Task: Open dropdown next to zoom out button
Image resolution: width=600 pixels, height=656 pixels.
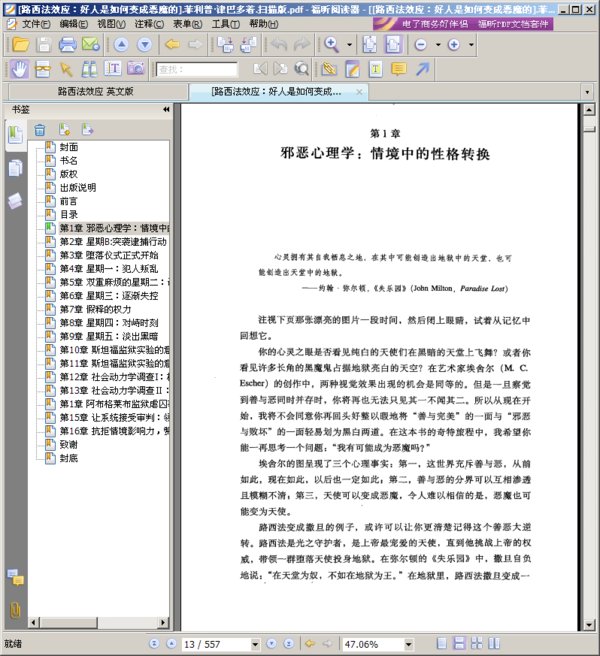Action: (x=438, y=44)
